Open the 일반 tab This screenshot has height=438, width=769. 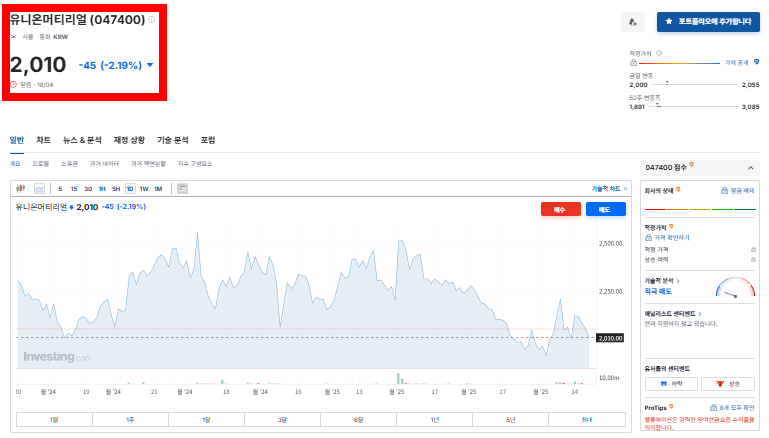click(17, 140)
